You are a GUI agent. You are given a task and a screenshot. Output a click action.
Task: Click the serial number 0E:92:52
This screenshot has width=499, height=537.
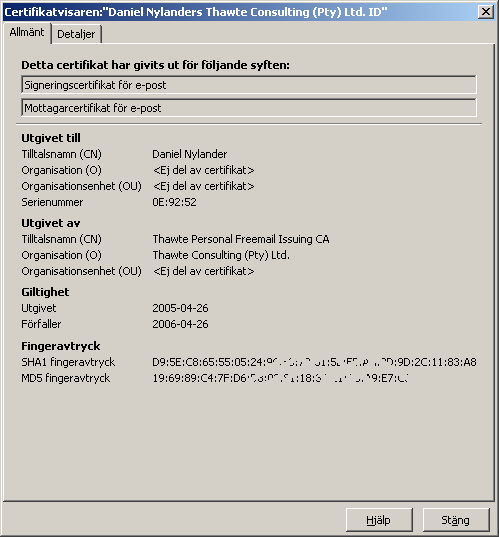point(174,202)
